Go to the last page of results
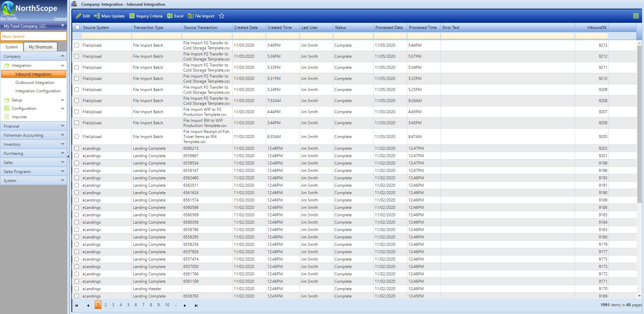644x314 pixels. pos(196,305)
